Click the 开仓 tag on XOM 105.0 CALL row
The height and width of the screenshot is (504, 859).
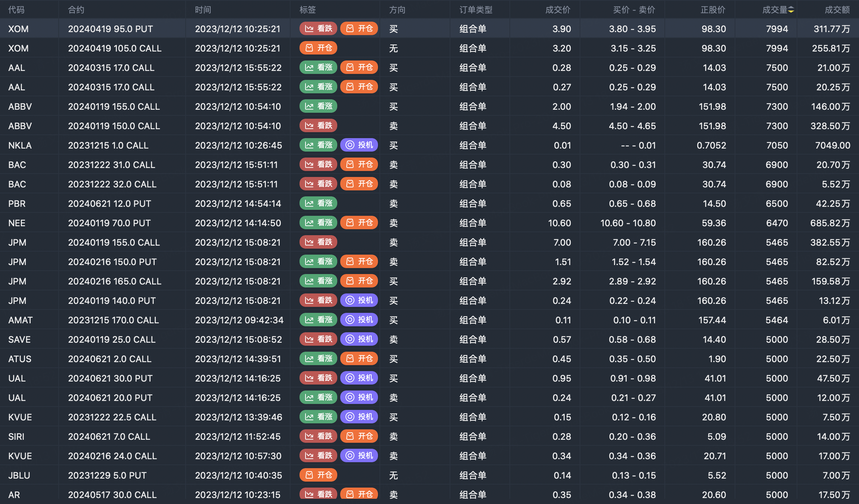(318, 48)
